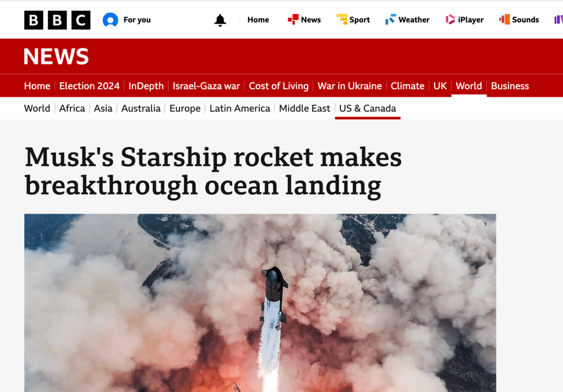This screenshot has width=563, height=392.
Task: Open the account profile icon
Action: click(x=110, y=20)
